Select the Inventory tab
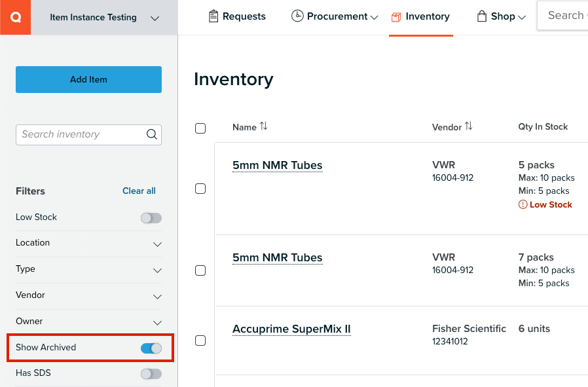The height and width of the screenshot is (387, 588). (420, 16)
